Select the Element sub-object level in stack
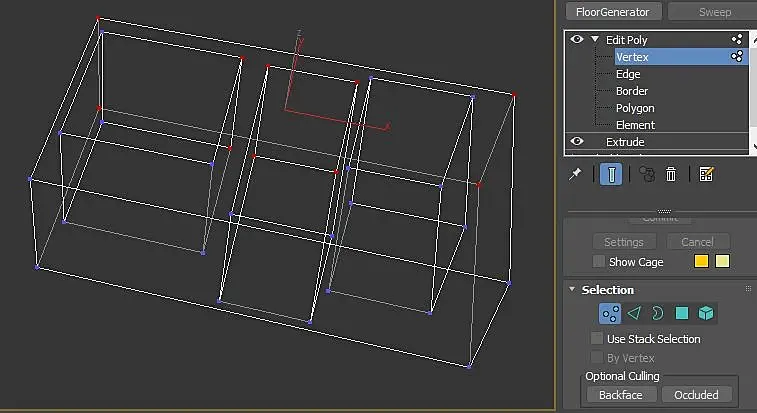Image resolution: width=757 pixels, height=413 pixels. (635, 125)
